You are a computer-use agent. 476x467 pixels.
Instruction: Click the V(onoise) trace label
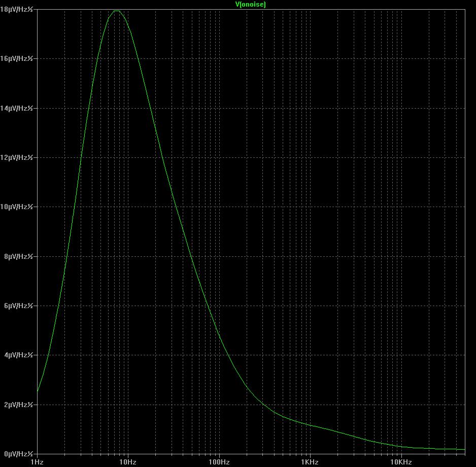point(251,4)
